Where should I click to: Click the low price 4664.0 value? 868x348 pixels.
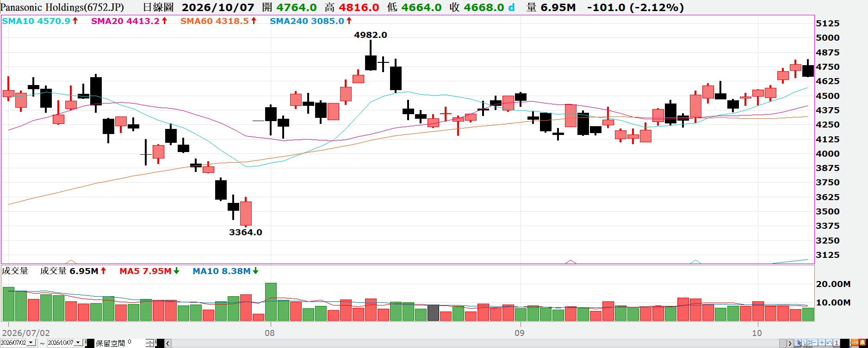click(422, 7)
